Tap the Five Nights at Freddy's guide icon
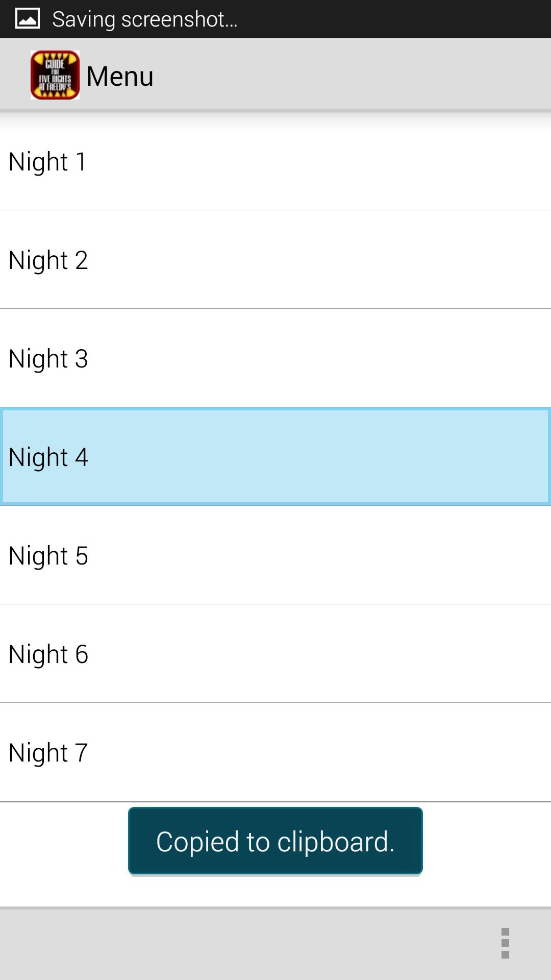551x980 pixels. coord(55,75)
